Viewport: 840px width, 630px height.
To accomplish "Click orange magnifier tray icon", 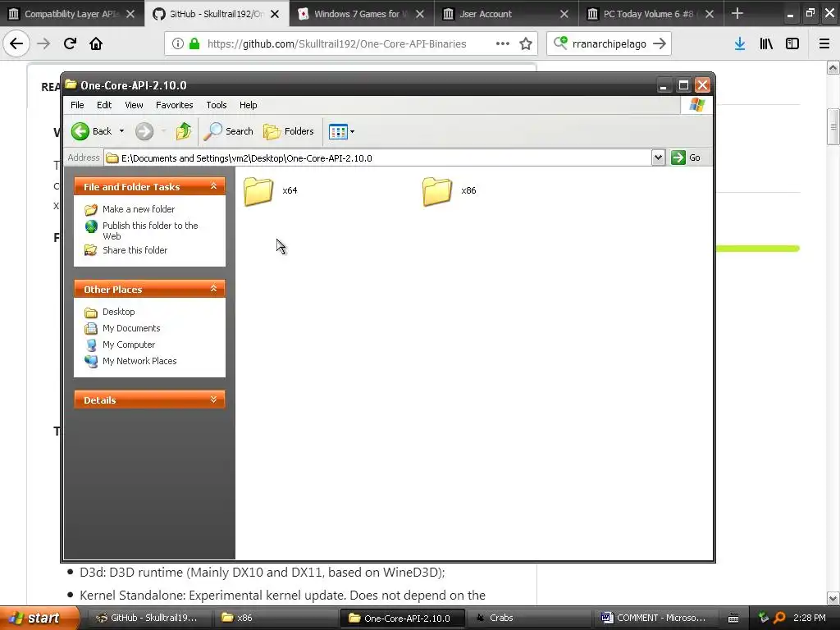I will pyautogui.click(x=779, y=618).
